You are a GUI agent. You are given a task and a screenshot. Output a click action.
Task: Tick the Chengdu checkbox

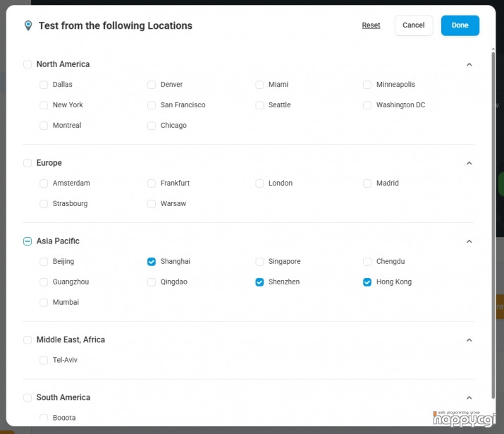tap(367, 262)
